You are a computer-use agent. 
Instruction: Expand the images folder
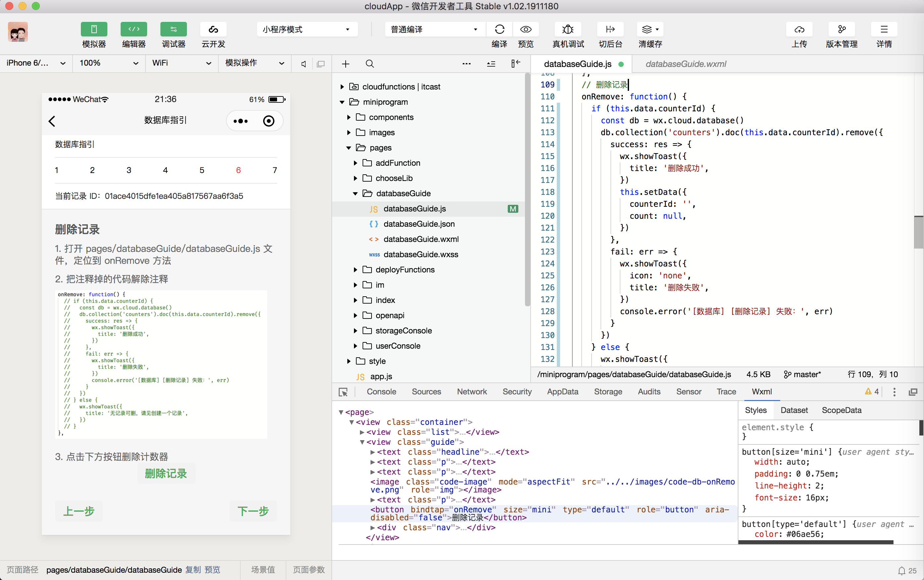click(371, 132)
